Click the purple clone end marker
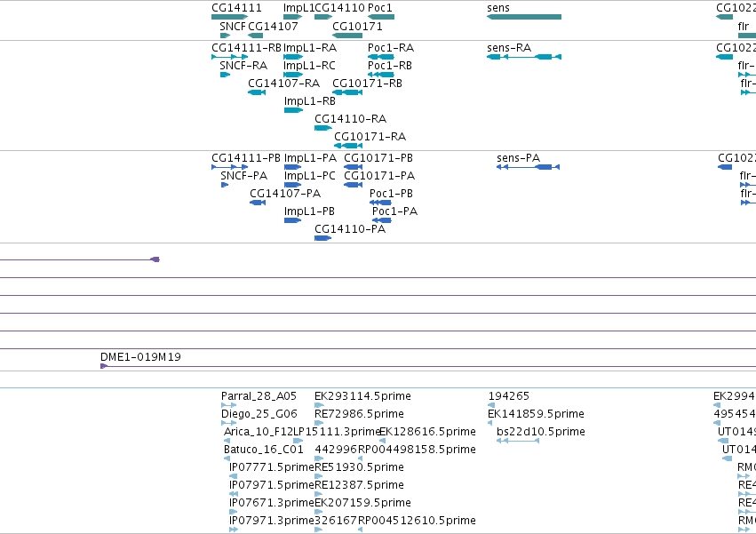Screen dimensions: 756x534 coord(155,260)
